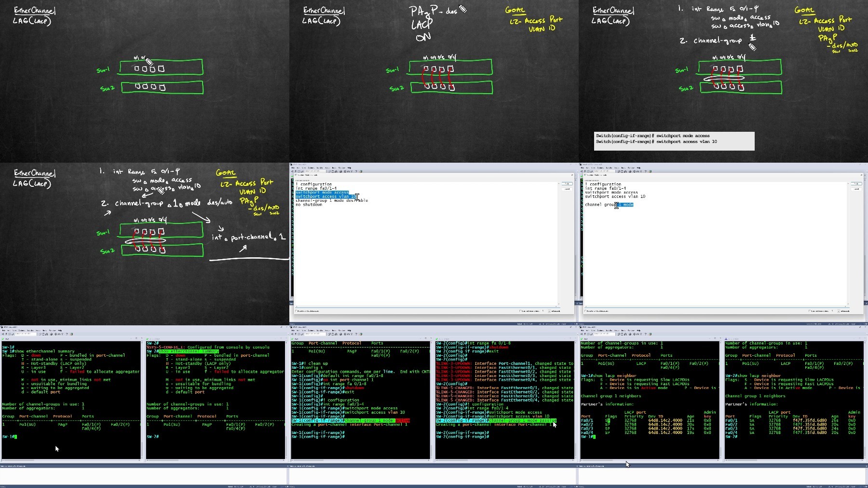This screenshot has width=868, height=488.
Task: Click the 'no shutdown' line in the editor
Action: (309, 205)
